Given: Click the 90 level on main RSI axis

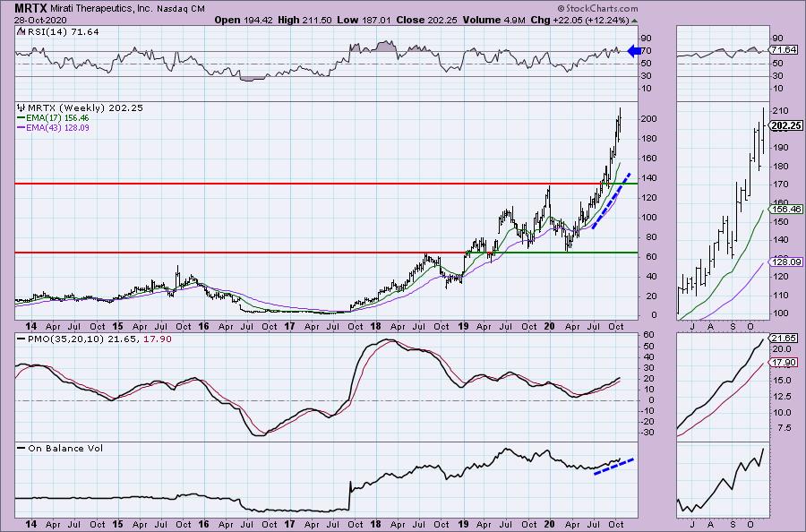Looking at the screenshot, I should 647,38.
